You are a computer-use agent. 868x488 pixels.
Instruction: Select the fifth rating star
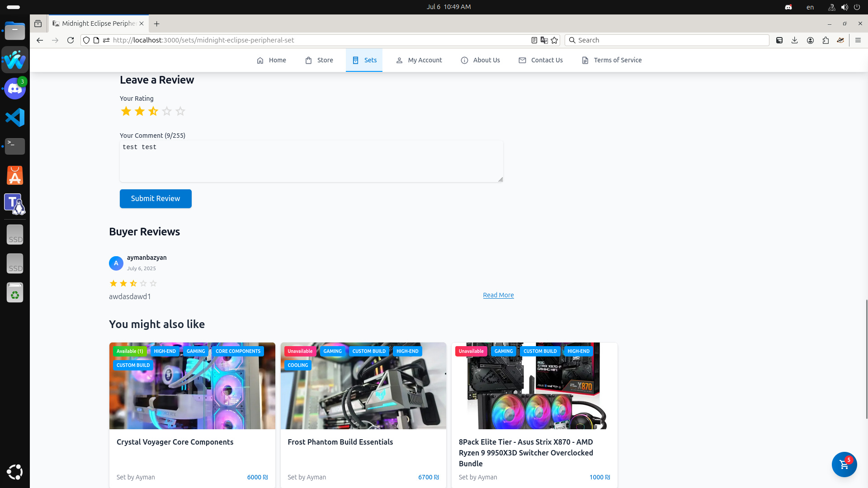[x=180, y=111]
